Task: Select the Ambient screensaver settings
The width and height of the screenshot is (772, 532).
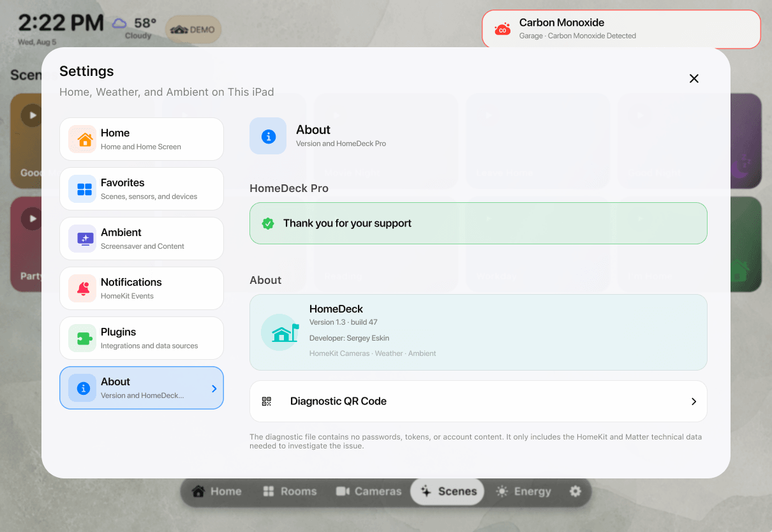Action: pyautogui.click(x=142, y=239)
